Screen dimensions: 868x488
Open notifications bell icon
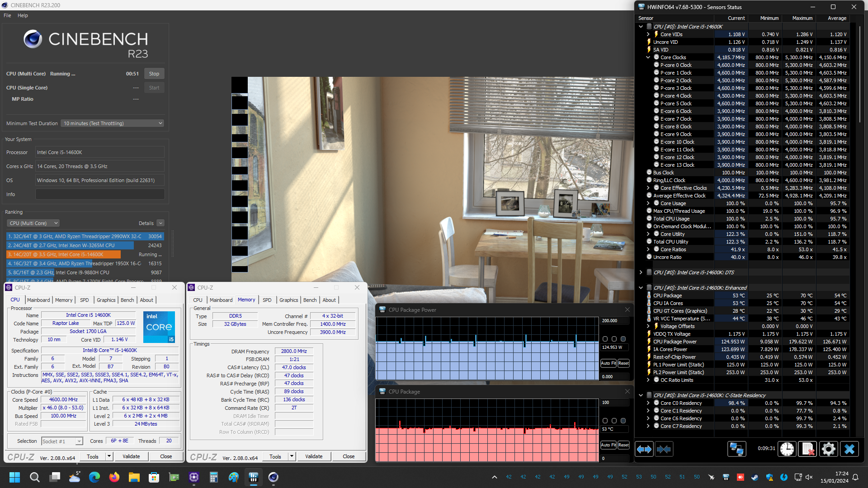pos(855,477)
